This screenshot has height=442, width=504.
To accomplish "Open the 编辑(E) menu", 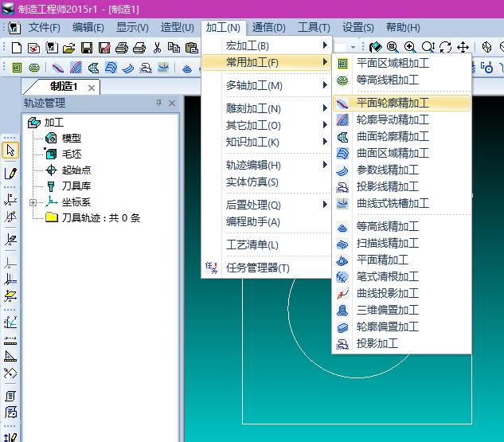I will point(88,27).
